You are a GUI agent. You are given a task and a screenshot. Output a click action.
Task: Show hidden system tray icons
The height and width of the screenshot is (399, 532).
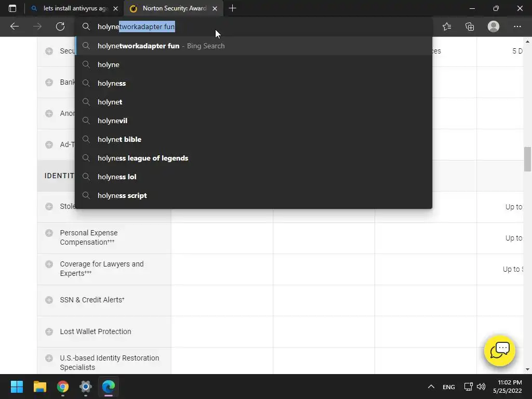point(431,387)
